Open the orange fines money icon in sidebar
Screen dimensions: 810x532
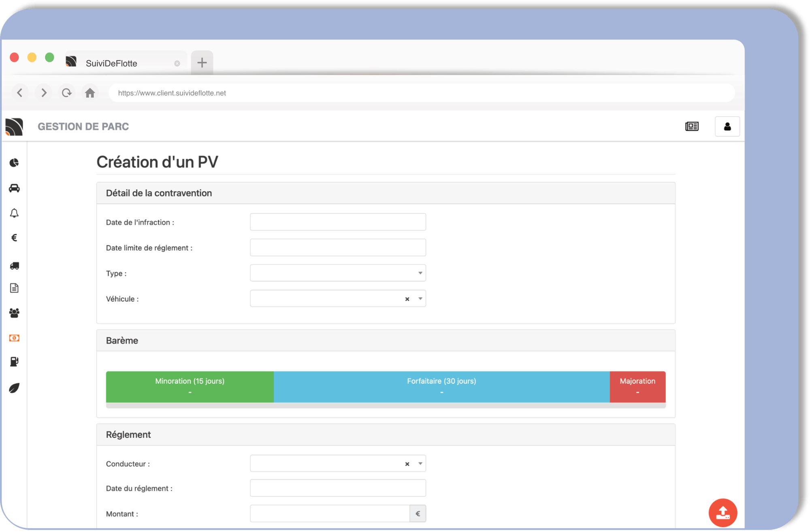[x=14, y=338]
